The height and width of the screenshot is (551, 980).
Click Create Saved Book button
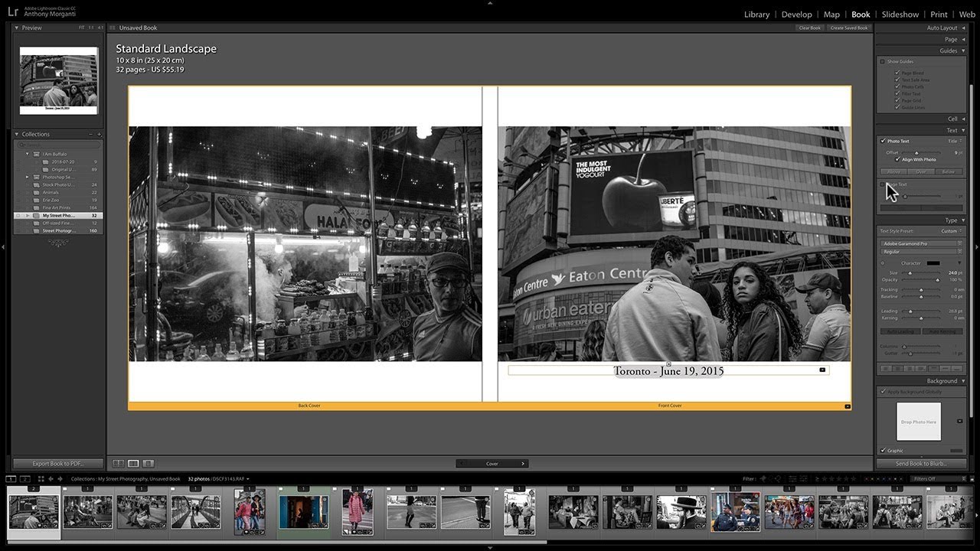tap(849, 28)
